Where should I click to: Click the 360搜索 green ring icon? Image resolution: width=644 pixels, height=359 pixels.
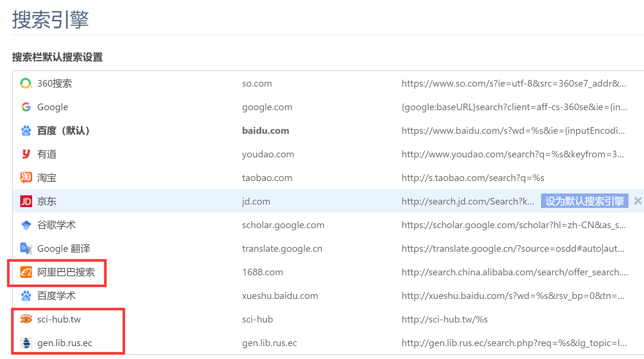pyautogui.click(x=26, y=83)
